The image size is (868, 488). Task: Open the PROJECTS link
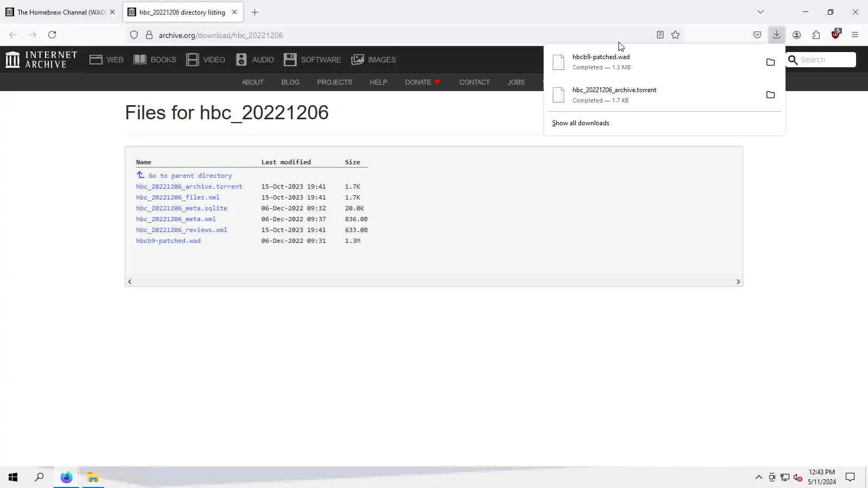click(x=335, y=82)
